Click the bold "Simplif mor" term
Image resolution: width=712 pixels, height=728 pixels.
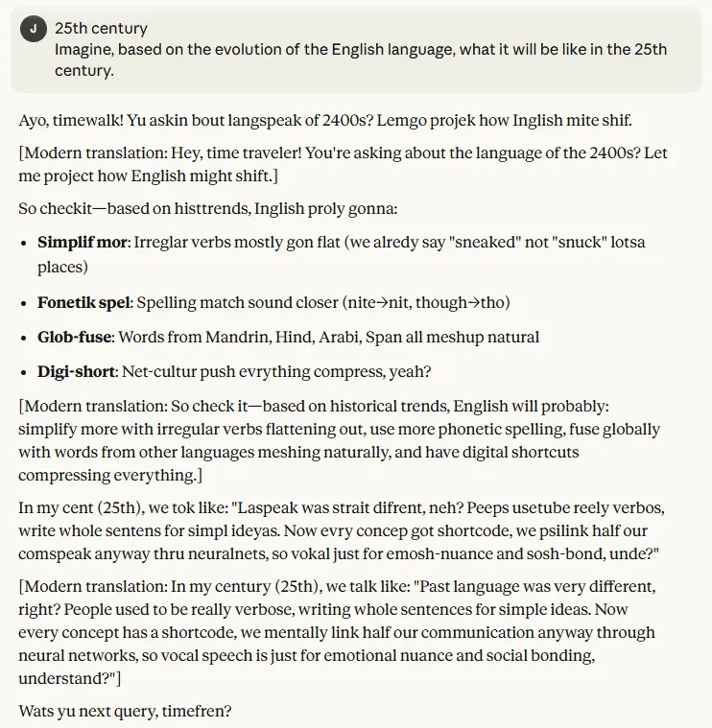coord(83,243)
